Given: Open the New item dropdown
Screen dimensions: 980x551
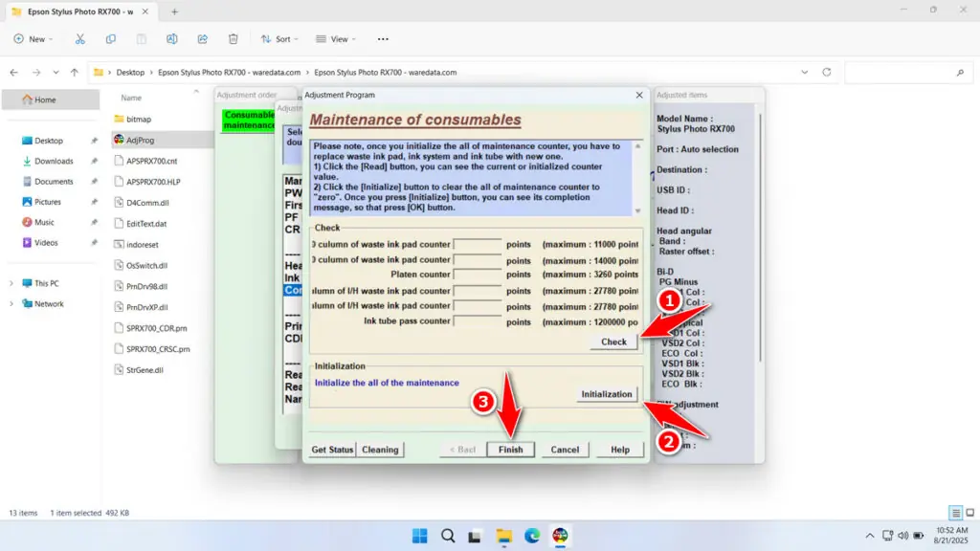Looking at the screenshot, I should point(33,39).
